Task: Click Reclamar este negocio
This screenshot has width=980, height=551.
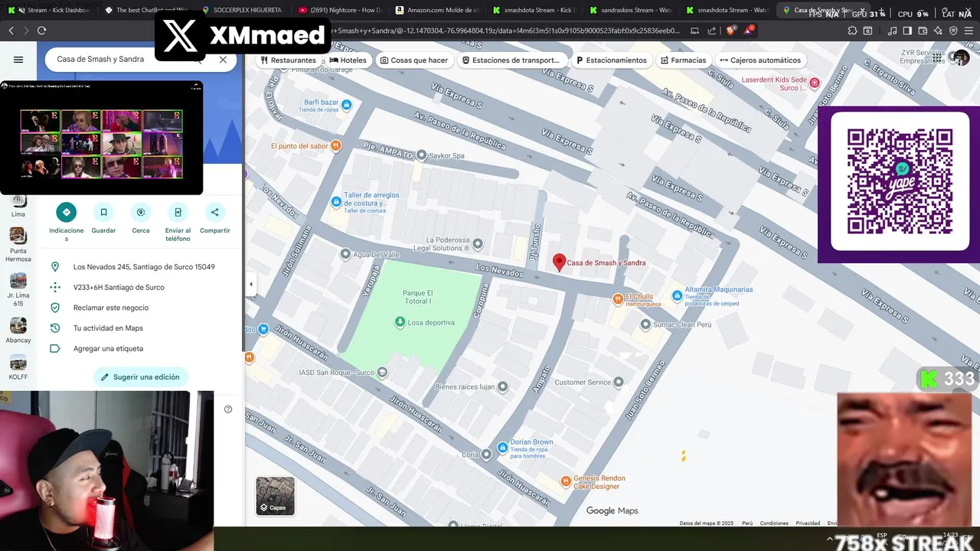Action: [x=139, y=308]
